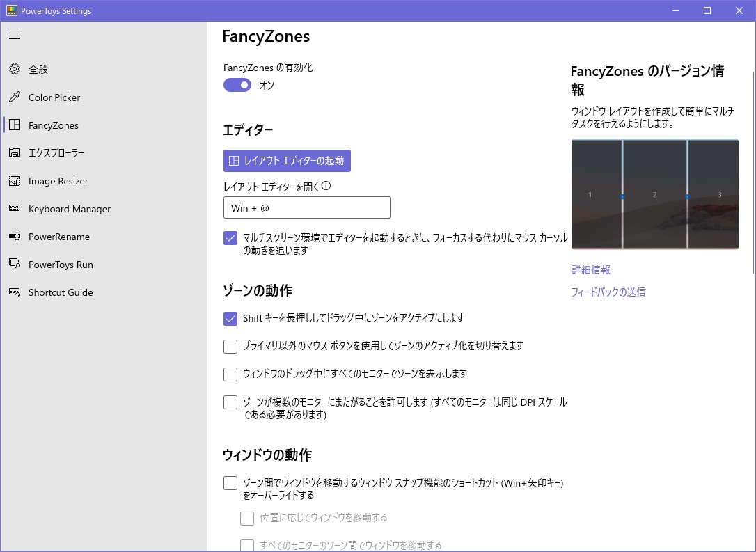
Task: Go to Keyboard Manager settings
Action: pos(103,208)
